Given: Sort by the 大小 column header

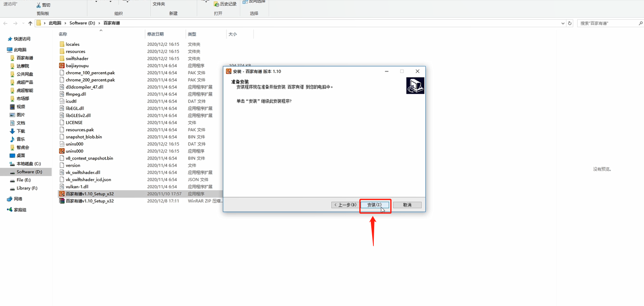Looking at the screenshot, I should click(x=233, y=34).
